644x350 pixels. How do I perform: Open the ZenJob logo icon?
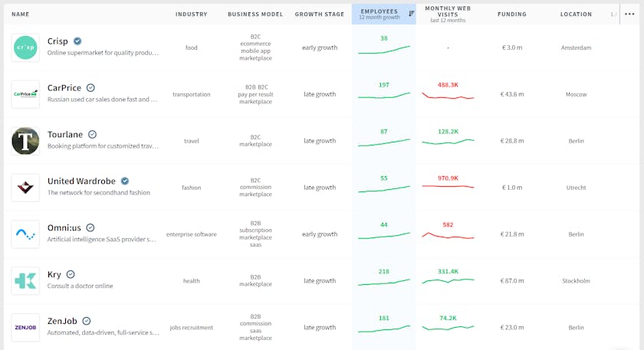25,328
